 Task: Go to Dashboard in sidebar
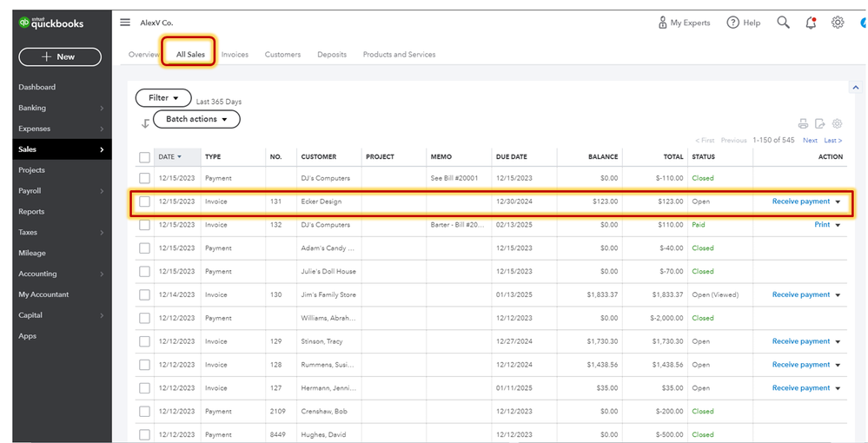(37, 87)
